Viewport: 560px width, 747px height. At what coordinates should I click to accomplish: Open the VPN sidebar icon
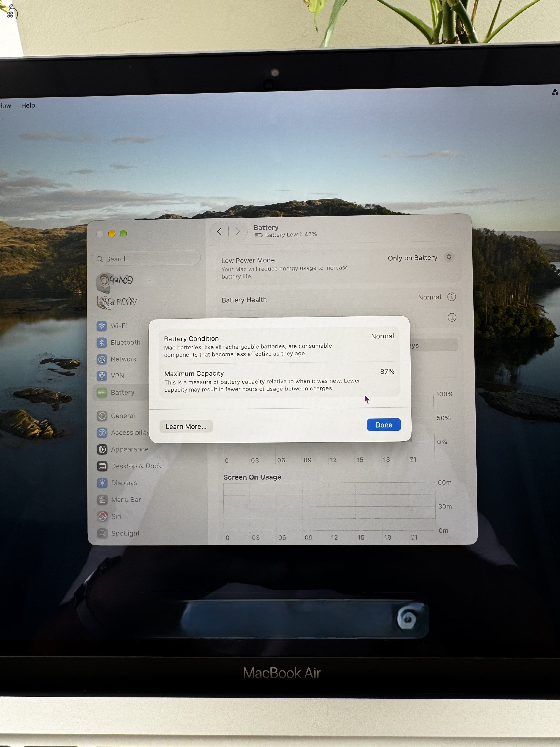point(102,375)
